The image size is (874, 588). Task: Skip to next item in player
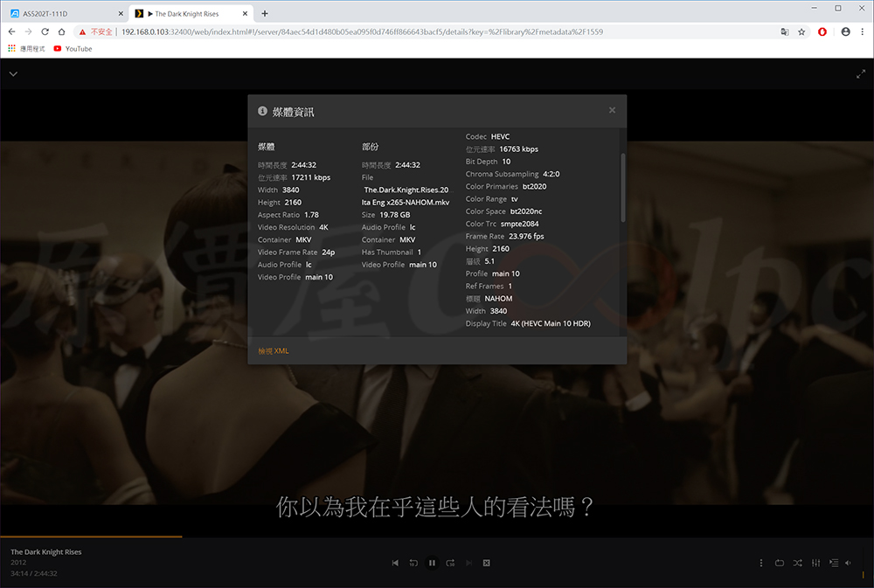(468, 563)
